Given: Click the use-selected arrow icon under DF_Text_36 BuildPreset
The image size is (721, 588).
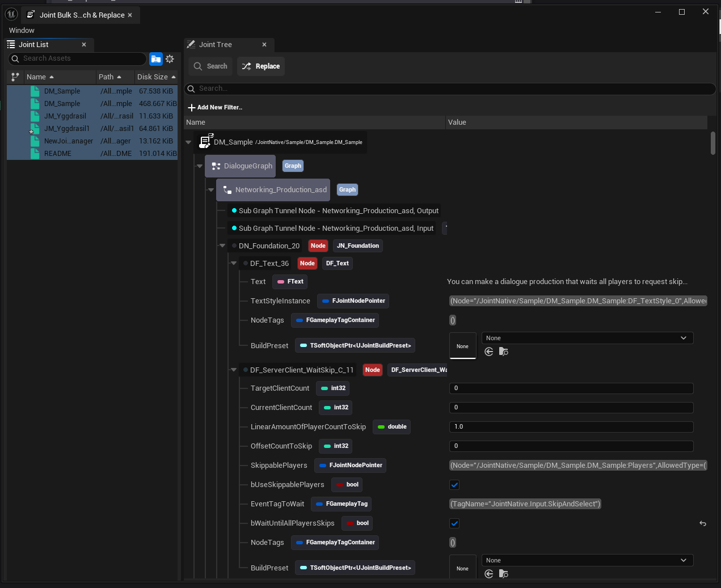Looking at the screenshot, I should (x=489, y=352).
